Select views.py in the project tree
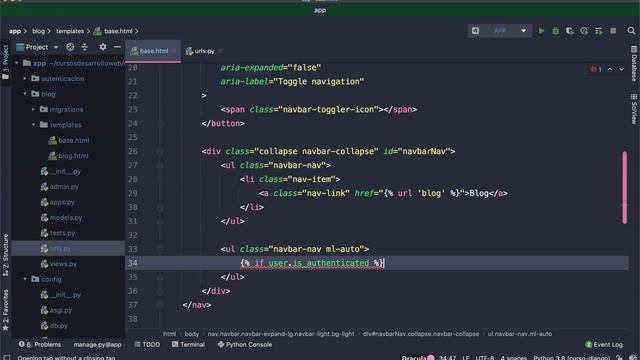Viewport: 640px width, 360px height. pyautogui.click(x=59, y=264)
